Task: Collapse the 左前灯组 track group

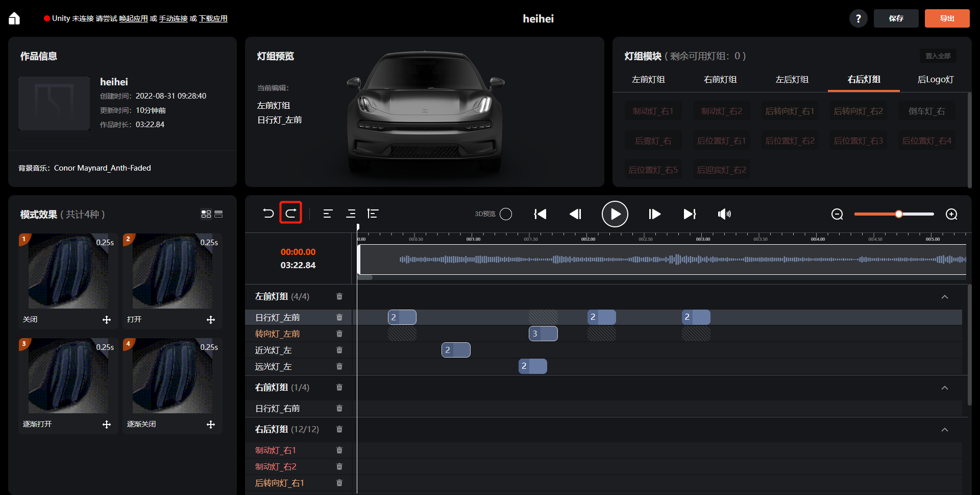Action: pyautogui.click(x=945, y=297)
